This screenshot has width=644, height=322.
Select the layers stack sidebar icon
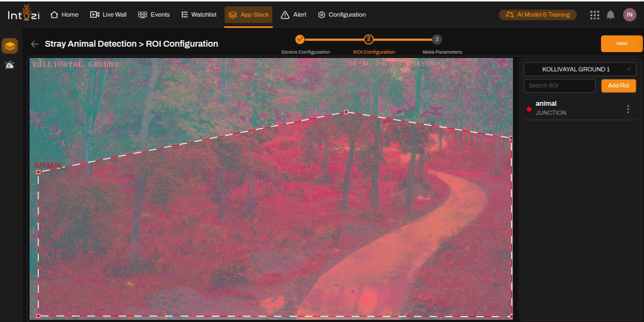10,46
